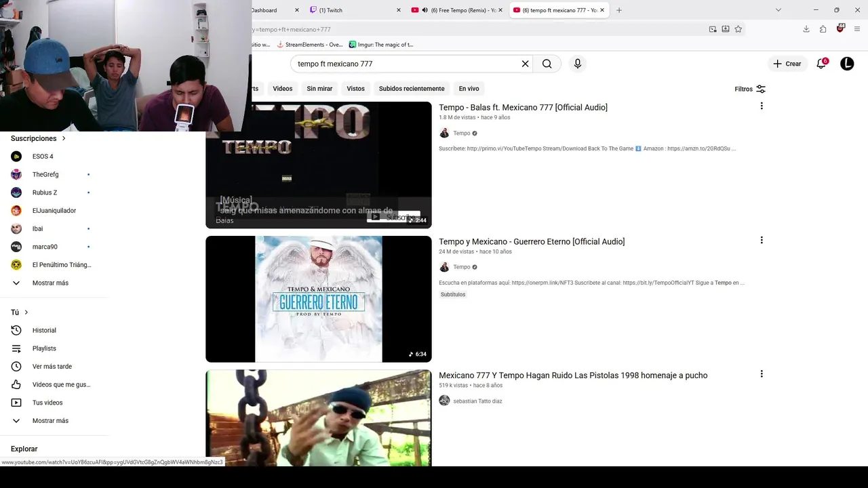Screen dimensions: 868x488
Task: Open ElJuaniquilador subscription
Action: (x=54, y=211)
